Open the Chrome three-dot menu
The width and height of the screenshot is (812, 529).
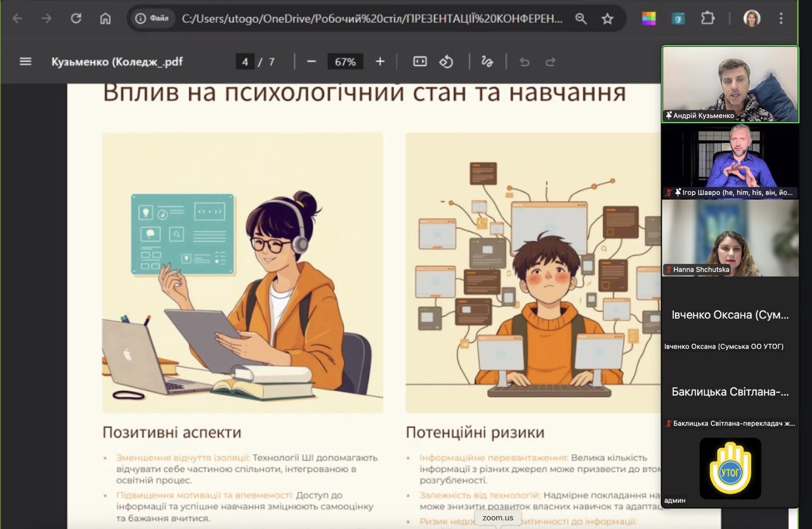click(x=781, y=18)
